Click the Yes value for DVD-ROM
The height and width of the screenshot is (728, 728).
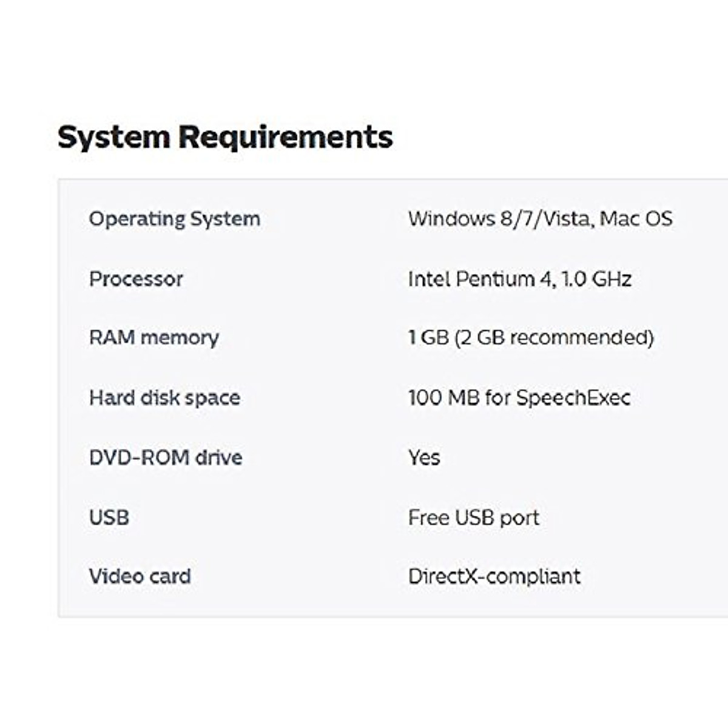point(424,457)
